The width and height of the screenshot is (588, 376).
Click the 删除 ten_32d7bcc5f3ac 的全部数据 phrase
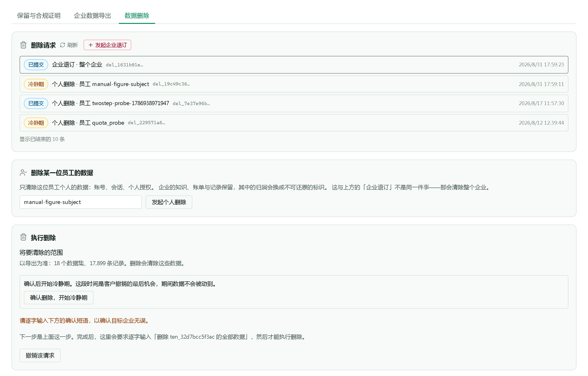click(201, 337)
